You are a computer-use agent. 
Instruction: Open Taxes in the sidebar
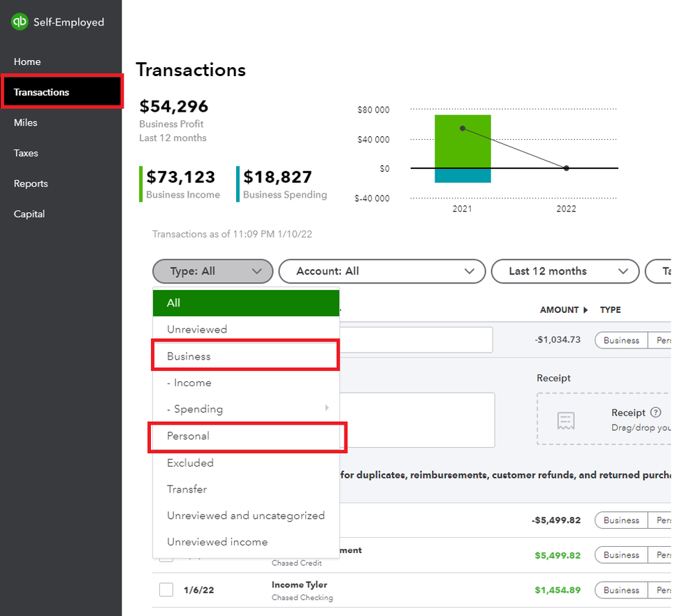(x=26, y=153)
